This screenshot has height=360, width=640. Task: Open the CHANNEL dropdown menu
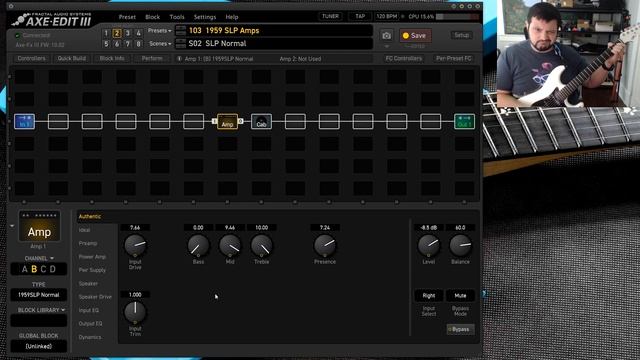point(39,258)
